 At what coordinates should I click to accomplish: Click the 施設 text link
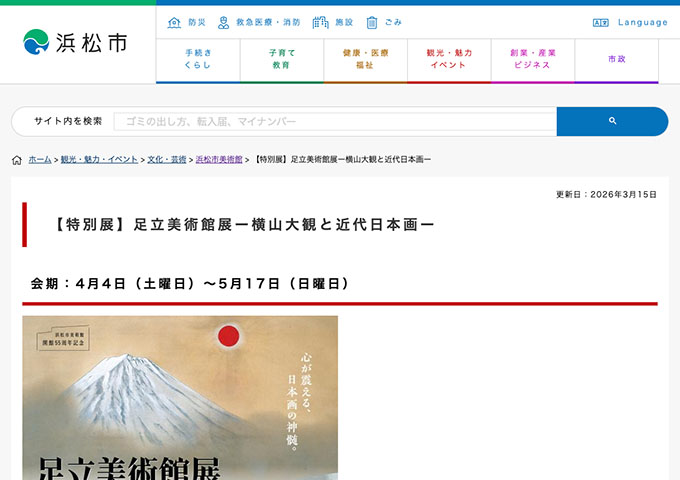pyautogui.click(x=344, y=22)
